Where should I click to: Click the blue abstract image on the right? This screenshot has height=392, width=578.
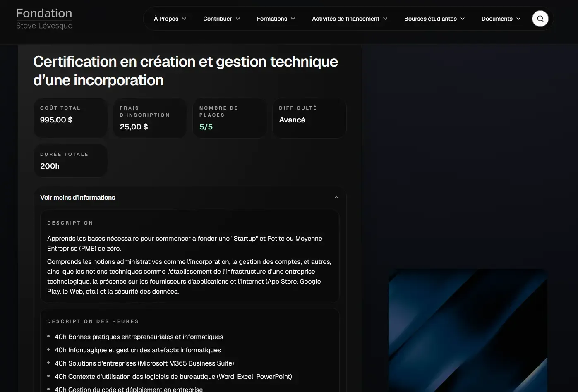tap(468, 330)
